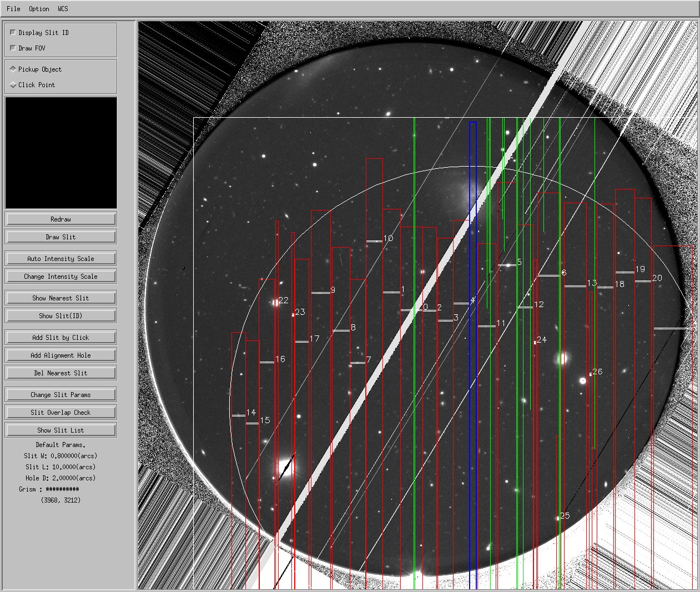Click Del Nearest Slit button
Screen dimensions: 700x592
(x=61, y=373)
